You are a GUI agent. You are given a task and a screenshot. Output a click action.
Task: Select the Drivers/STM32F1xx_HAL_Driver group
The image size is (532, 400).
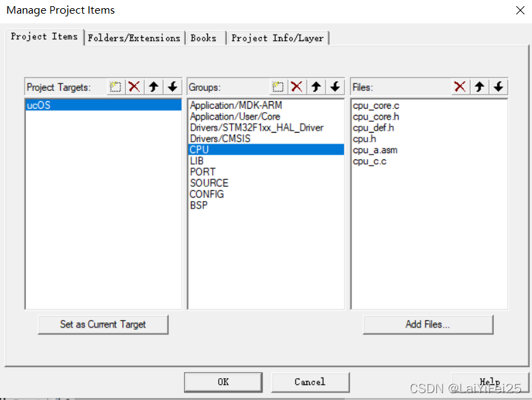[266, 128]
